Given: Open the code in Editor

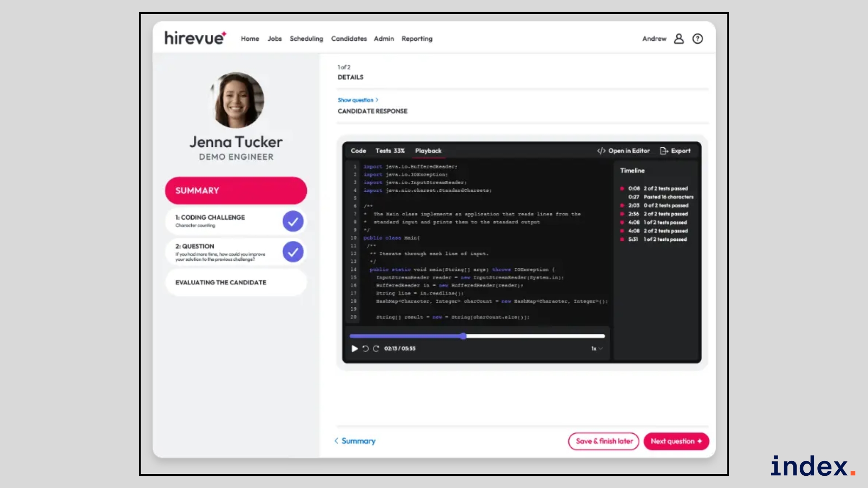Looking at the screenshot, I should coord(623,151).
